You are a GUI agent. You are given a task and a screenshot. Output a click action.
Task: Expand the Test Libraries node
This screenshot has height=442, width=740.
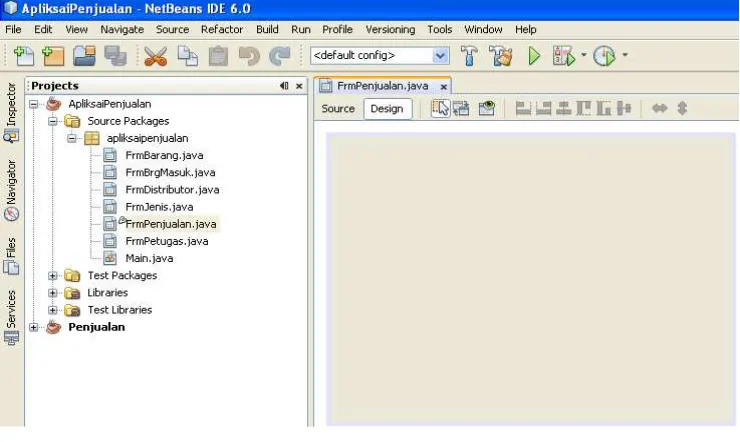pyautogui.click(x=53, y=310)
